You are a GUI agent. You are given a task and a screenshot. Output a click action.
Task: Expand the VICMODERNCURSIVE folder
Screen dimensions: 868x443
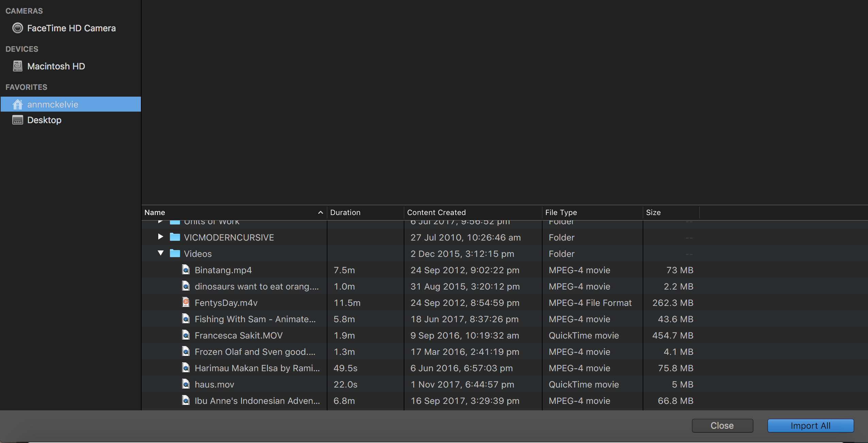[161, 237]
